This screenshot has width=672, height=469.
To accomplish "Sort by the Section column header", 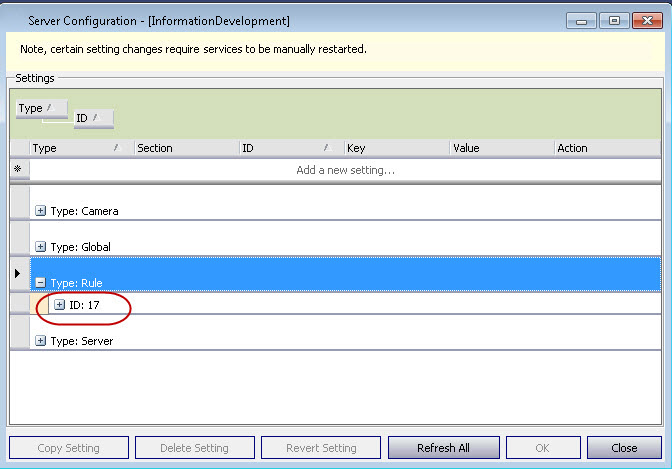I will tap(185, 148).
